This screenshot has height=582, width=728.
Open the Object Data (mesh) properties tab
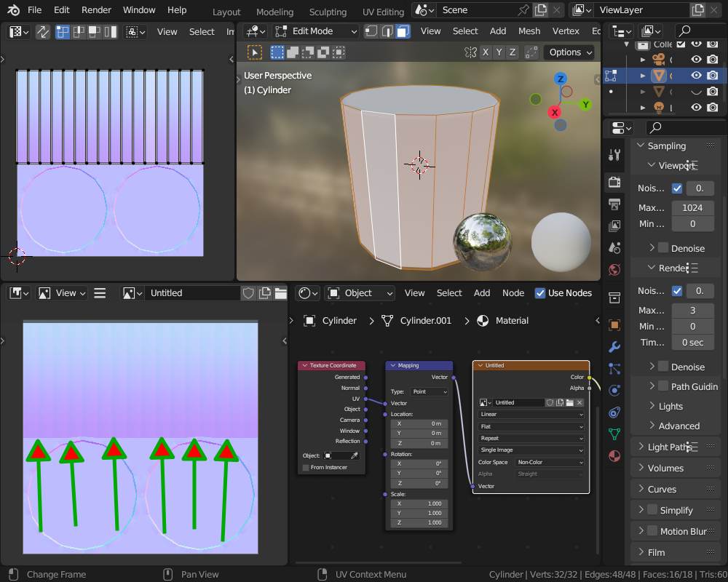point(614,434)
